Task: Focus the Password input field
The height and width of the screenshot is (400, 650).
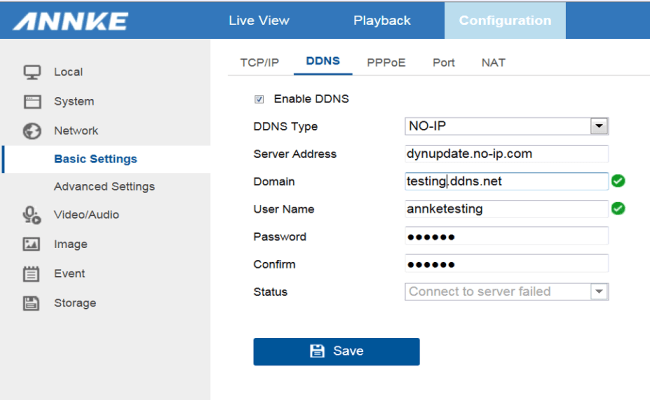Action: pyautogui.click(x=506, y=237)
